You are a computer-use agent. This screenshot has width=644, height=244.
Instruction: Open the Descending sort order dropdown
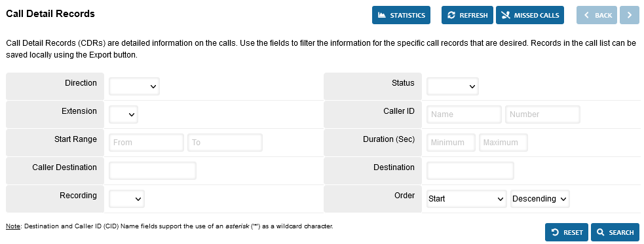click(540, 199)
